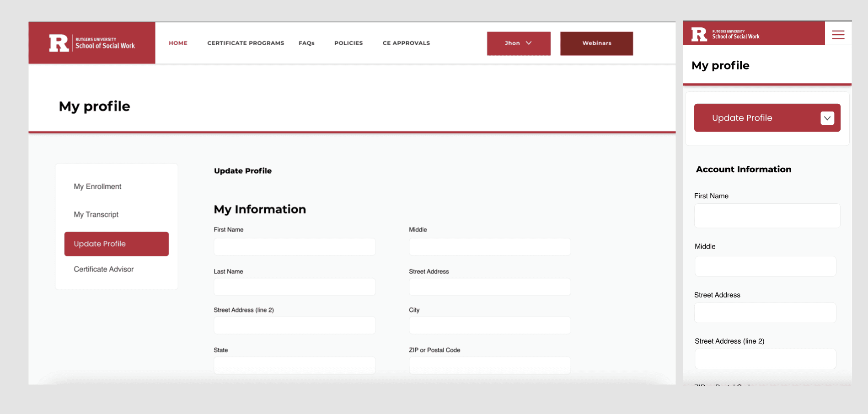Open Certificate Advisor sidebar link
The width and height of the screenshot is (868, 414).
pyautogui.click(x=104, y=269)
